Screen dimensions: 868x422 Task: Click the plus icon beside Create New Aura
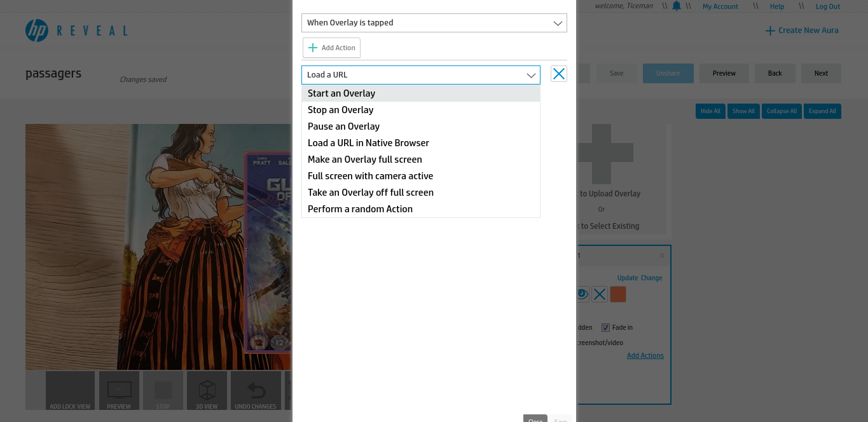(x=770, y=31)
